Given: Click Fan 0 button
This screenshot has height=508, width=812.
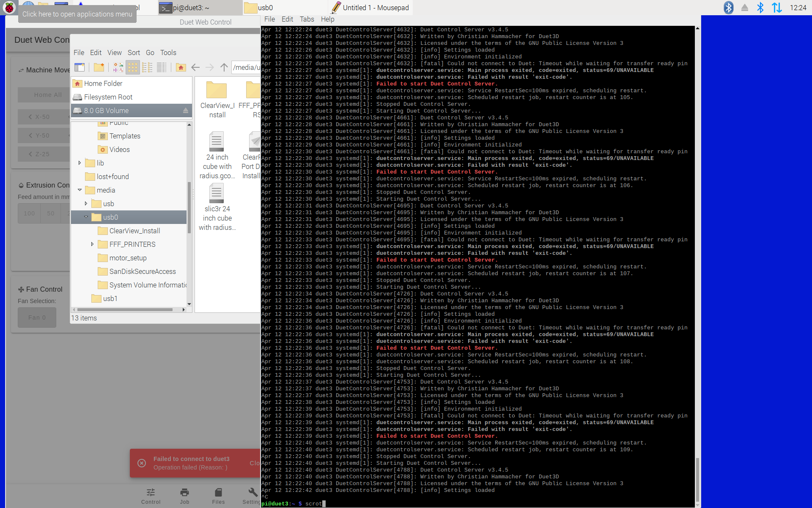Looking at the screenshot, I should pyautogui.click(x=37, y=317).
